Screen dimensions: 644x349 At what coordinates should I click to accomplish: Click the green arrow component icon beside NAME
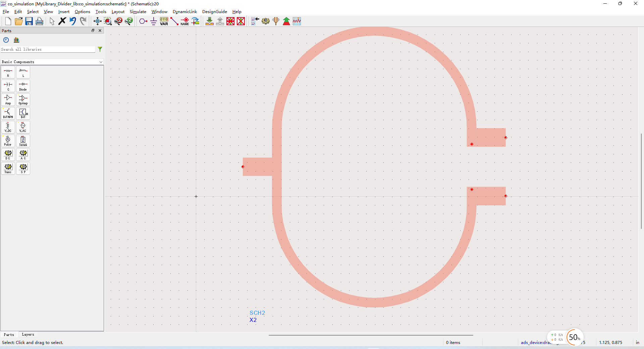click(195, 21)
